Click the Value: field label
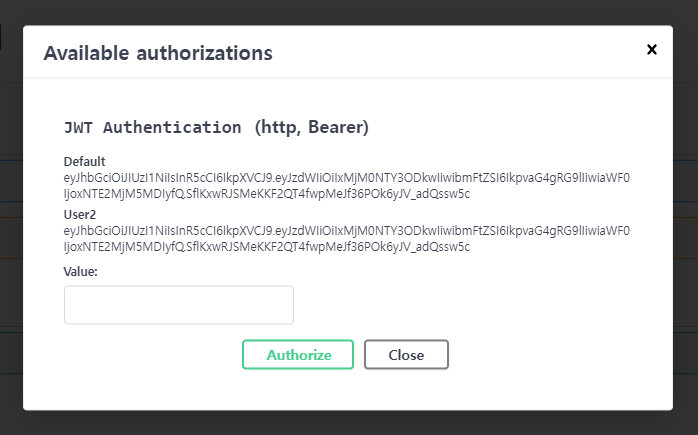Screen dimensions: 698x435 tap(81, 271)
